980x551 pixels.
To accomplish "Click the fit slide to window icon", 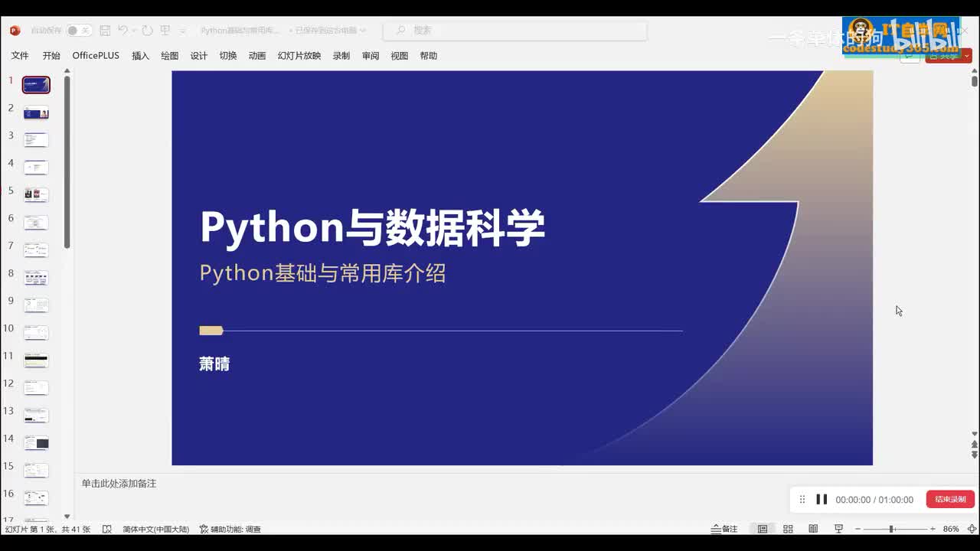I will point(972,529).
